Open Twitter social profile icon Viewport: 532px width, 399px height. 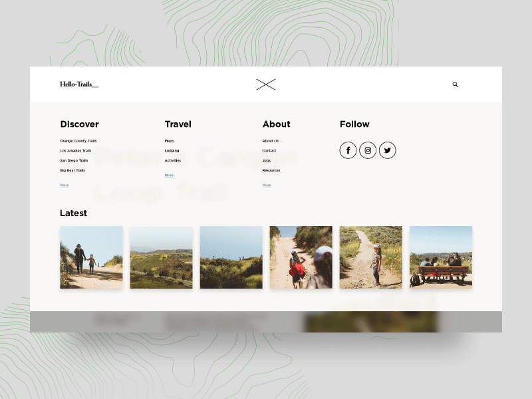pos(387,150)
